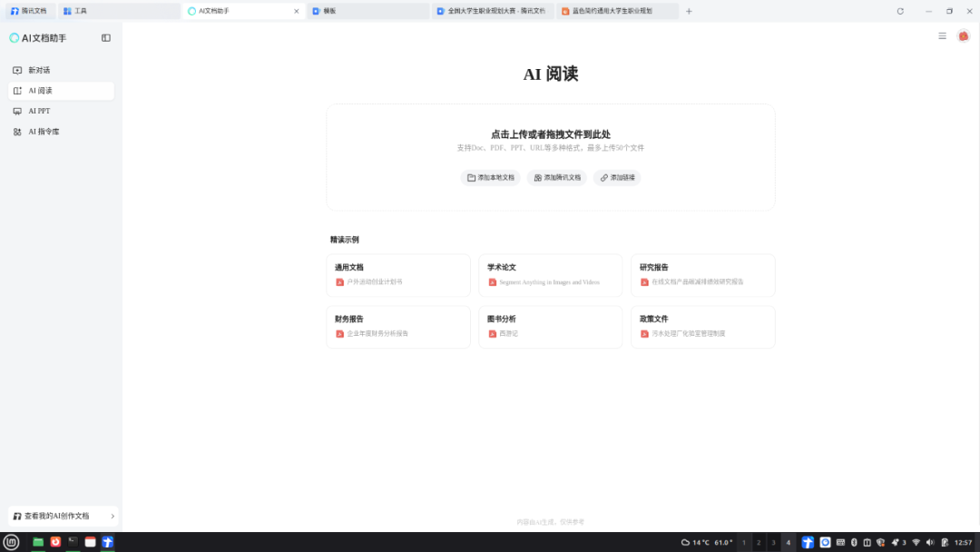Click the upload drop zone heading 点击上传或者拖拽文件到此处
Image resolution: width=980 pixels, height=552 pixels.
coord(551,134)
